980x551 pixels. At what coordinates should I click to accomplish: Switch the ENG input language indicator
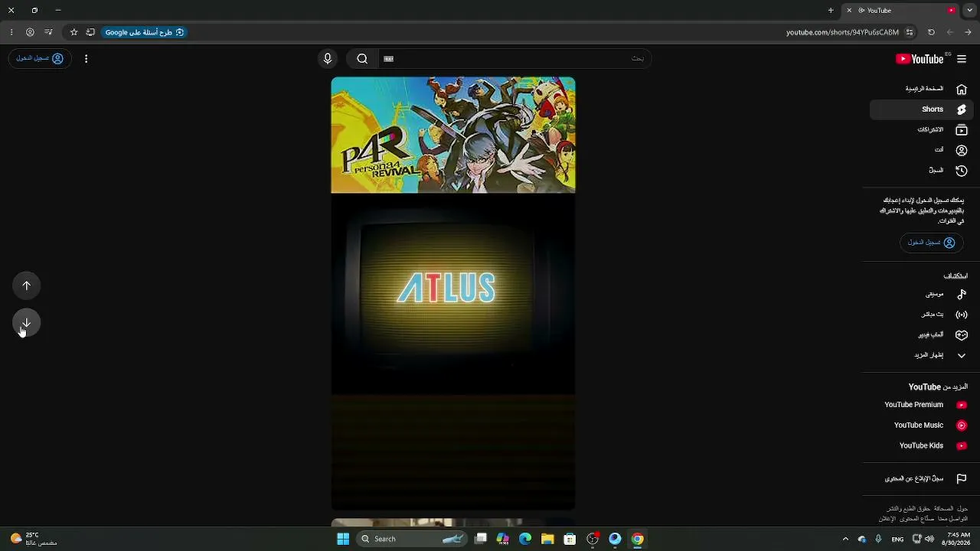coord(897,539)
